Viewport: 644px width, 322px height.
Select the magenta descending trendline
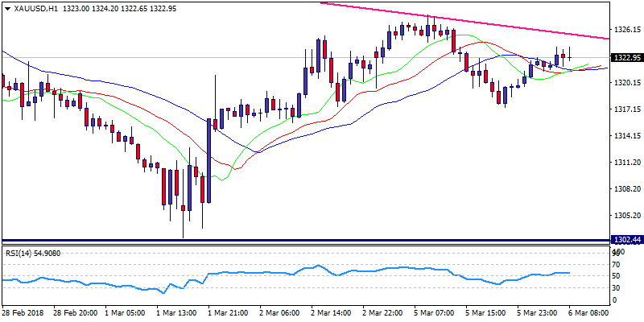click(x=483, y=22)
